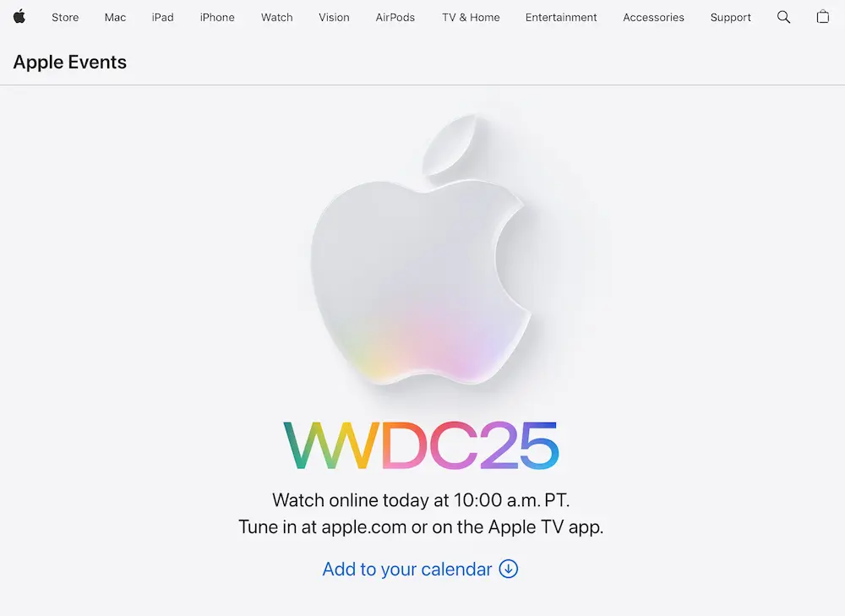Click the large glass Apple logo artwork
The image size is (845, 616).
(422, 249)
